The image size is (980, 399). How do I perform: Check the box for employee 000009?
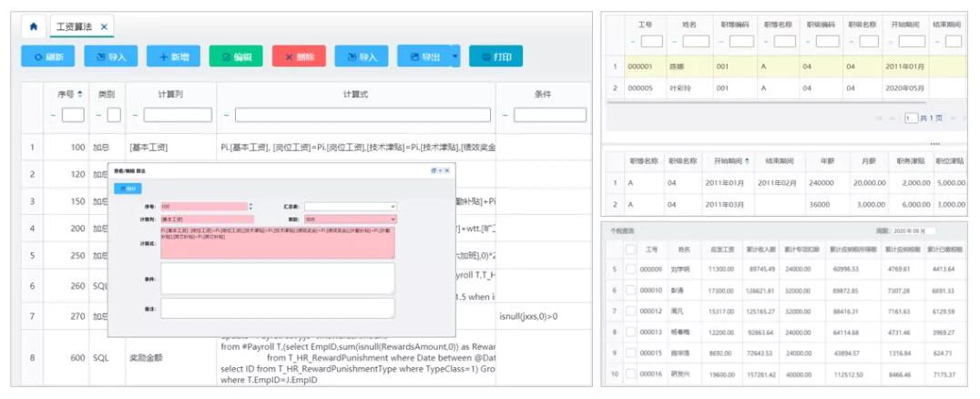[x=630, y=270]
